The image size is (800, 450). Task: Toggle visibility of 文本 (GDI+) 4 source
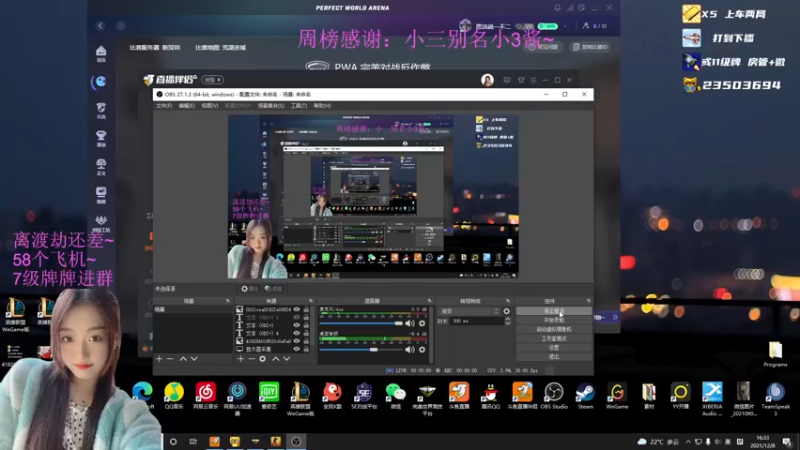coord(296,333)
